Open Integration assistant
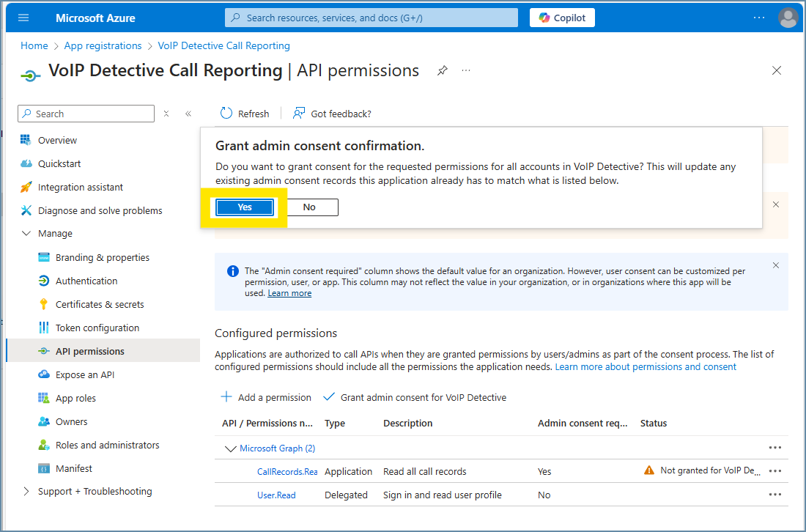Screen dimensions: 806x532 (x=80, y=187)
